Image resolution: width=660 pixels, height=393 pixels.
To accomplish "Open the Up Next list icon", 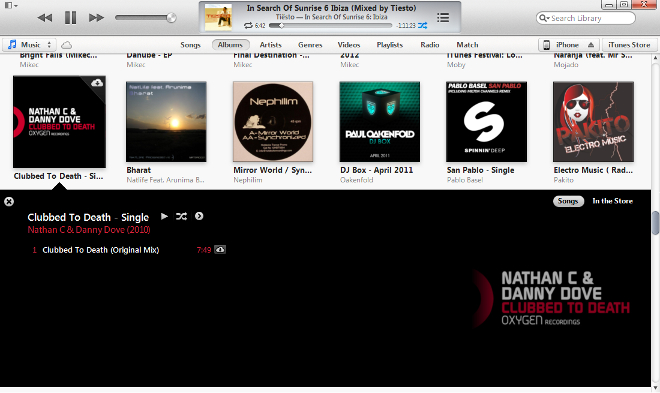I will click(x=443, y=18).
